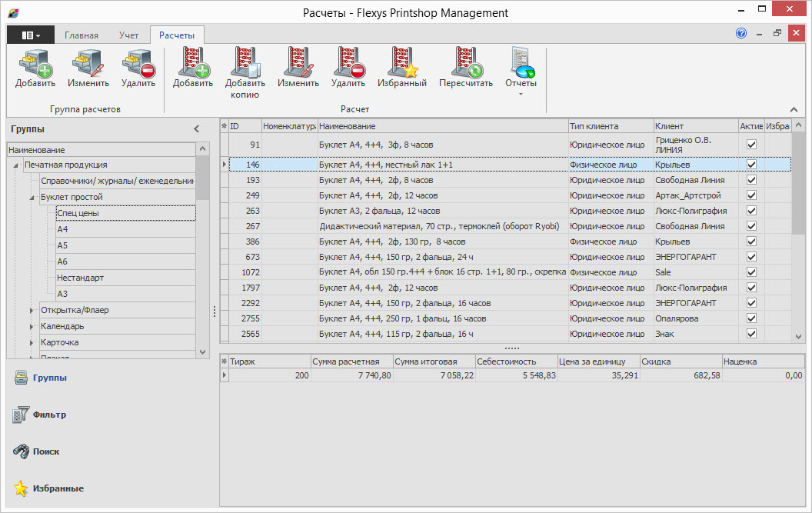Image resolution: width=812 pixels, height=513 pixels.
Task: Toggle active checkbox for row ID 249
Action: click(751, 195)
